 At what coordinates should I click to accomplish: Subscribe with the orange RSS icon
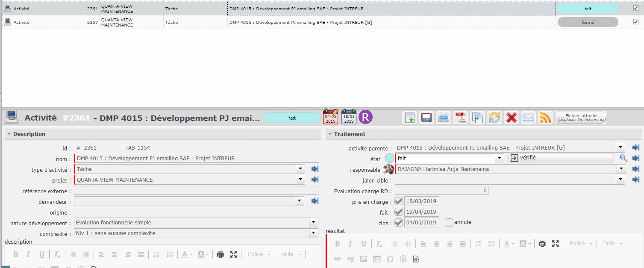point(545,118)
